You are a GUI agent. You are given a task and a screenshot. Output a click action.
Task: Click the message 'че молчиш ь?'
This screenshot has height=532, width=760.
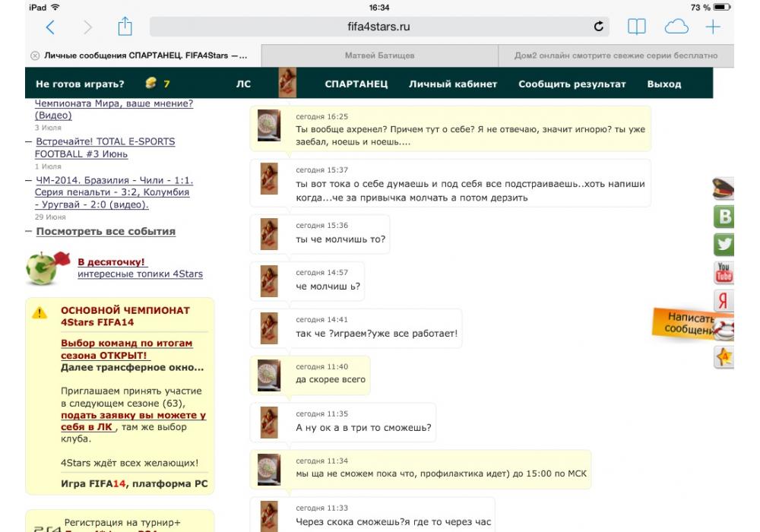(328, 287)
